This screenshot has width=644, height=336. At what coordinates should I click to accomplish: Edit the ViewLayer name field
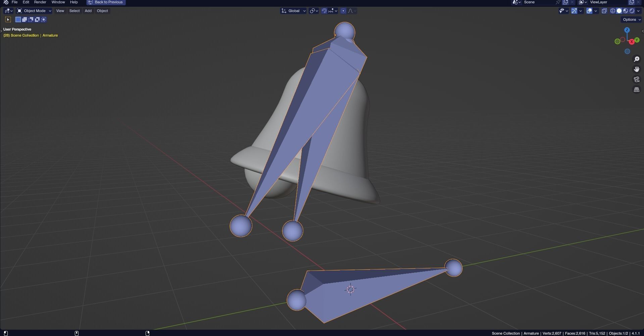pos(608,2)
